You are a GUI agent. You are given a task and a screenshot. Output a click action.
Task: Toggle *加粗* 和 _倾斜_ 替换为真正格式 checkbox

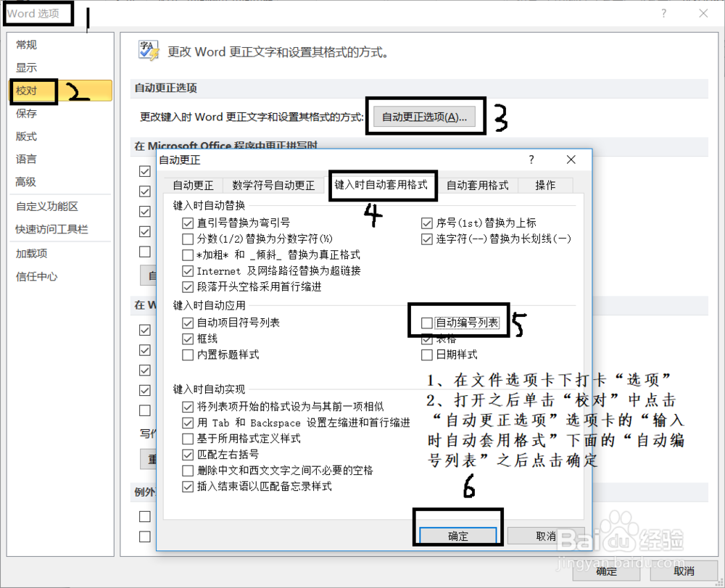[187, 255]
